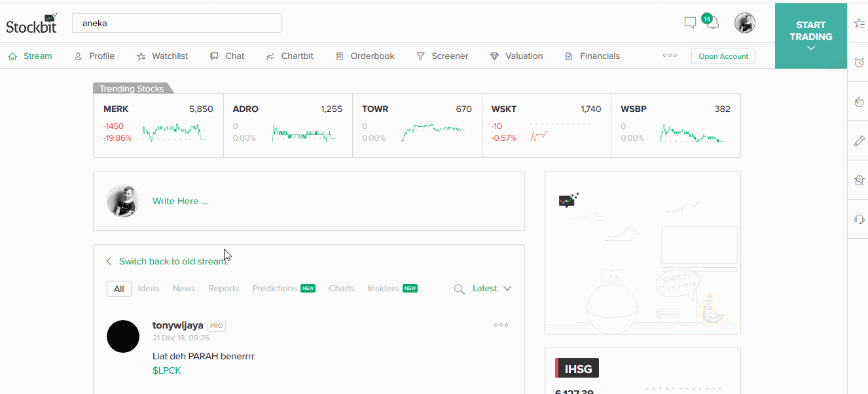
Task: Open tonywijaya's profile name
Action: tap(178, 325)
